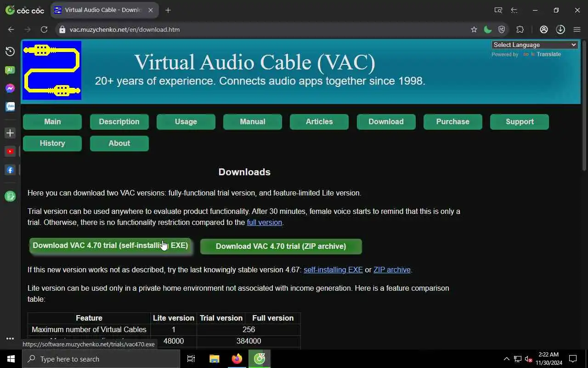
Task: Open the Select Language dropdown
Action: coord(535,45)
